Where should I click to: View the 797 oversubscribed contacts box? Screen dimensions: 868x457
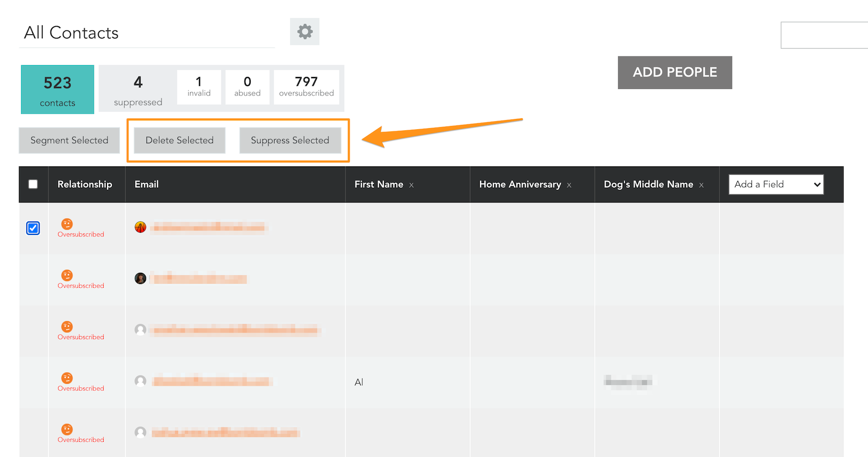[307, 87]
